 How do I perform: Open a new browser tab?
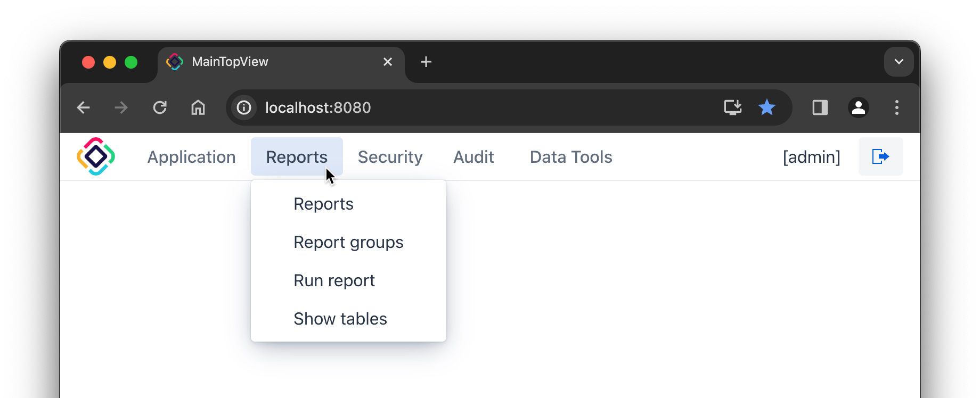click(426, 62)
